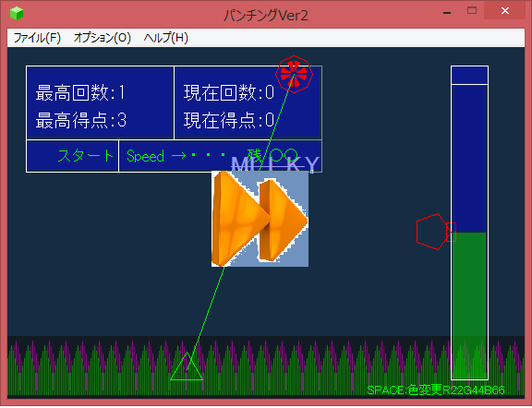The width and height of the screenshot is (532, 408).
Task: Click the green cube application icon
Action: click(17, 14)
